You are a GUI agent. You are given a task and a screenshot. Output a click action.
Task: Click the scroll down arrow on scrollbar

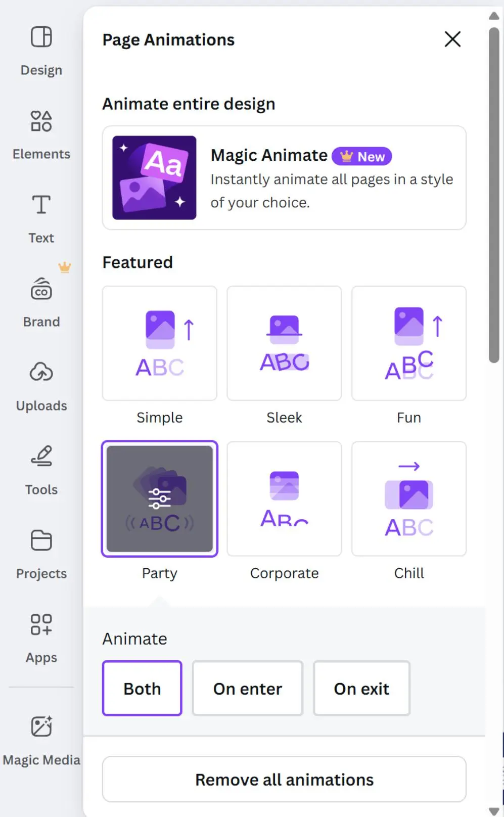tap(494, 810)
